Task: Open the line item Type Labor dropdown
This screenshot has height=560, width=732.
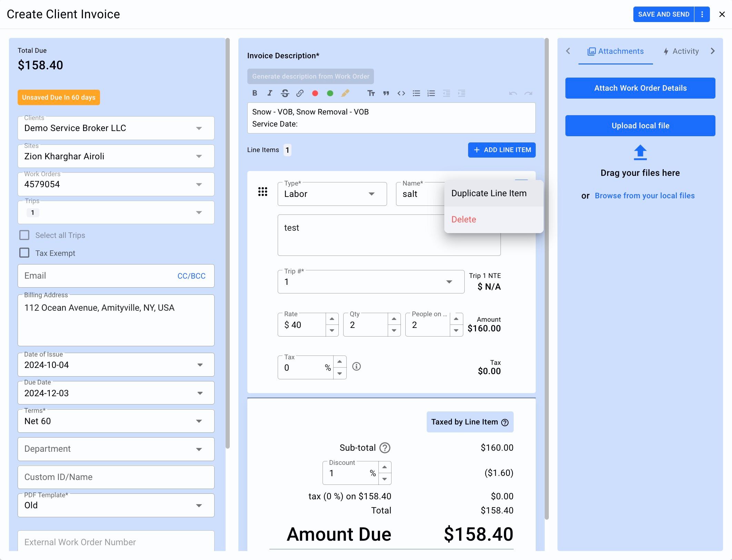Action: [x=332, y=194]
